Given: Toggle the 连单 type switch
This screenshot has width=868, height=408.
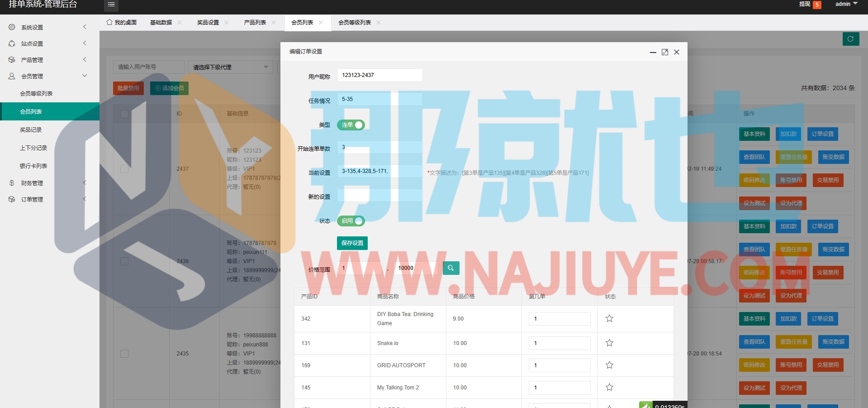Looking at the screenshot, I should [351, 125].
